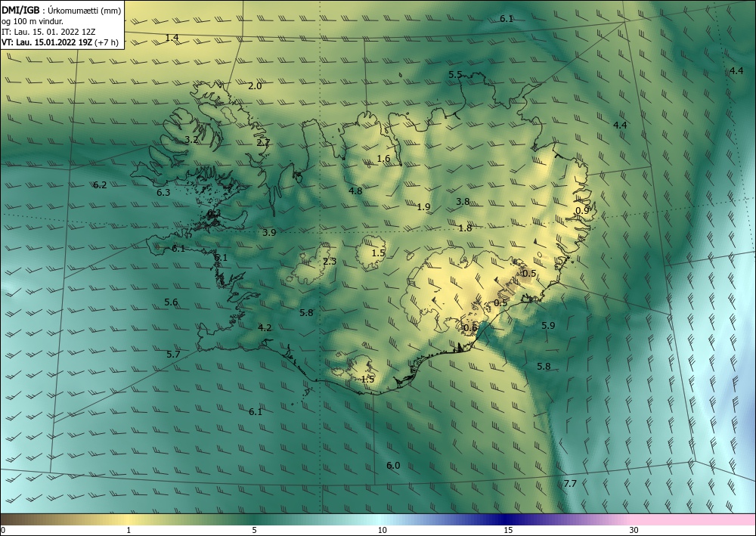Click the map value '6.2'
Viewport: 756px width, 536px height.
click(100, 185)
